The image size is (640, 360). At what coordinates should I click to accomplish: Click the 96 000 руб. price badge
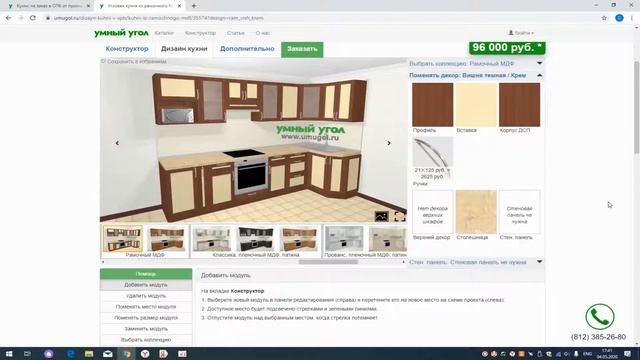507,48
